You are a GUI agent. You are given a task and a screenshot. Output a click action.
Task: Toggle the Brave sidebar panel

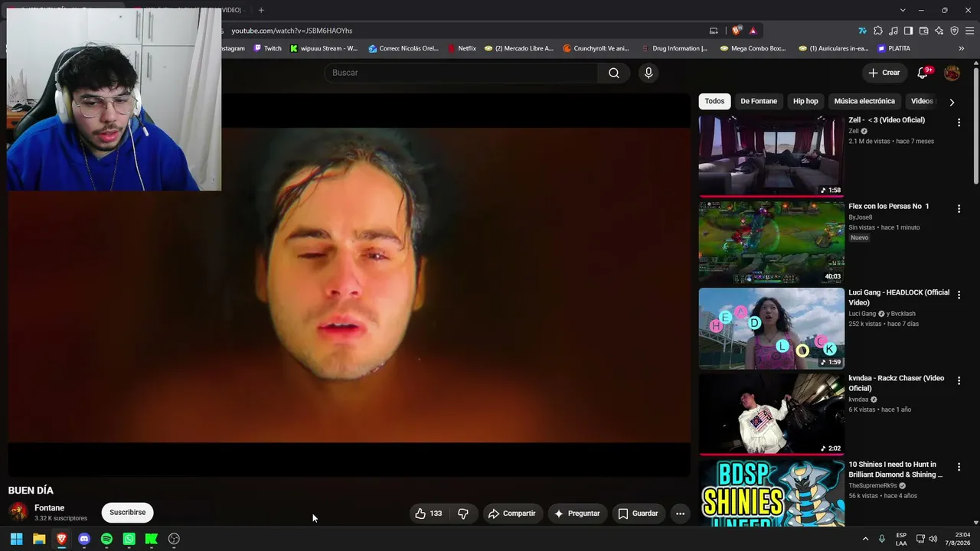tap(908, 31)
